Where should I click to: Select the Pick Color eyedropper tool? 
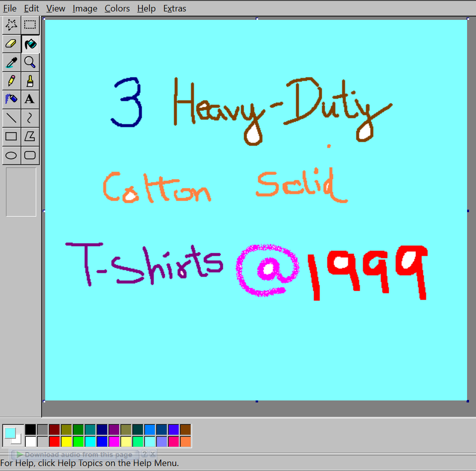click(x=11, y=62)
